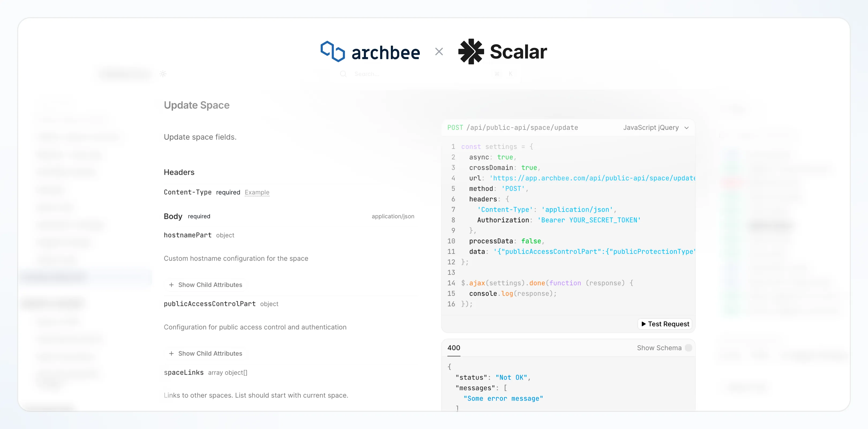The height and width of the screenshot is (429, 868).
Task: Click the plus icon under publicAccessControlPart
Action: pyautogui.click(x=171, y=353)
